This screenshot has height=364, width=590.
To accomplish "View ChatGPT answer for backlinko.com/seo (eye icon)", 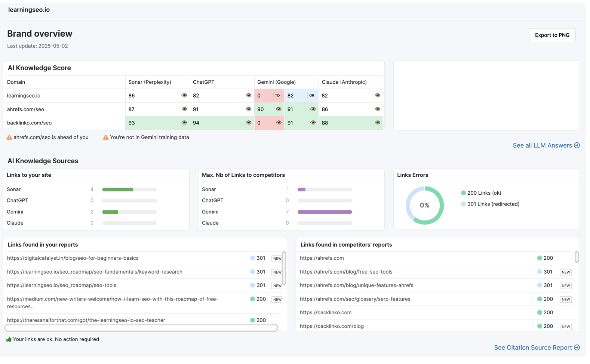I will (248, 123).
